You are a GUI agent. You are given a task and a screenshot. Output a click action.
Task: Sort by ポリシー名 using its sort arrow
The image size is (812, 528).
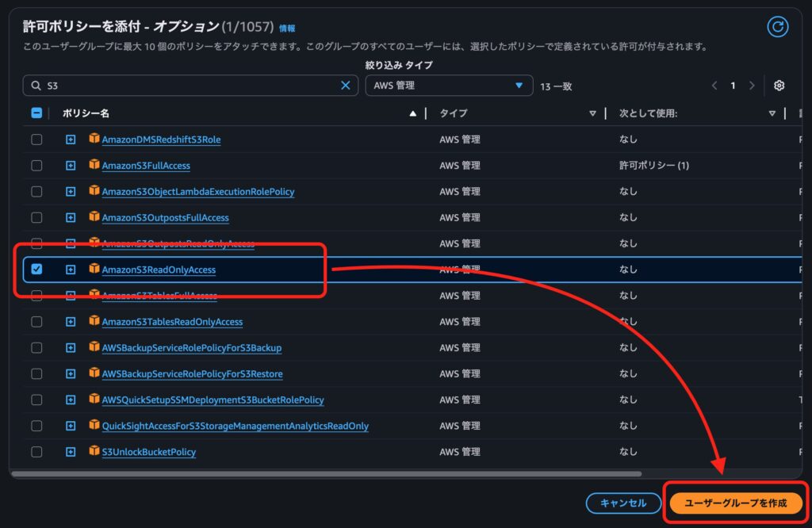[x=412, y=113]
